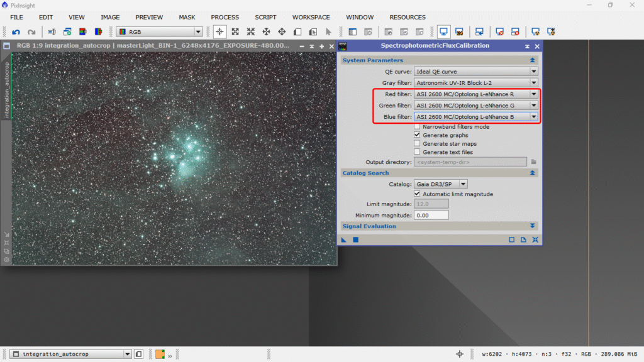Click the new image window icon
644x362 pixels.
point(67,31)
